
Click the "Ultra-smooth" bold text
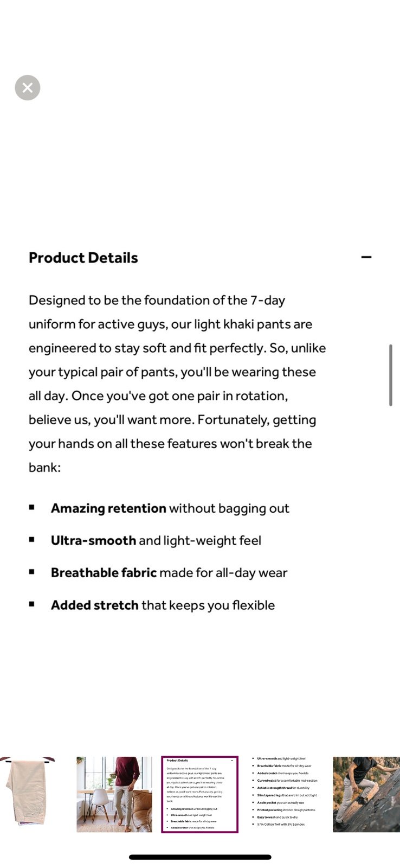pos(93,540)
